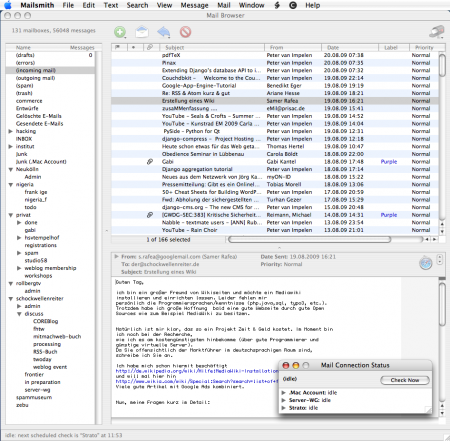Image resolution: width=450 pixels, height=441 pixels.
Task: Expand the hsvtempelhof folder
Action: (19, 238)
